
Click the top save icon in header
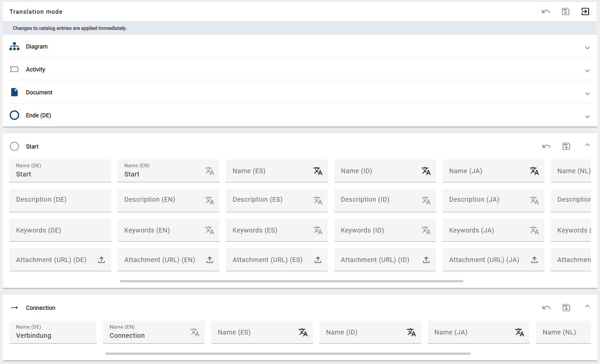[x=565, y=12]
